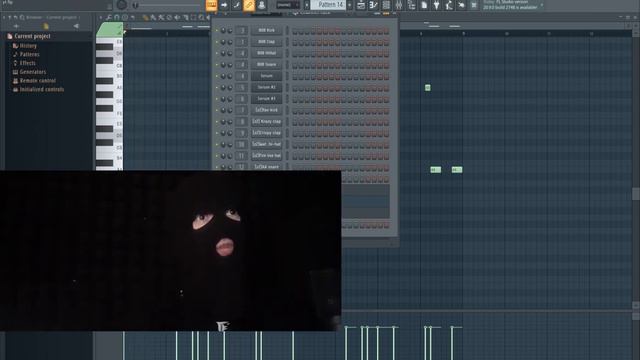Click the 808 Clap channel button
640x360 pixels.
pos(267,42)
